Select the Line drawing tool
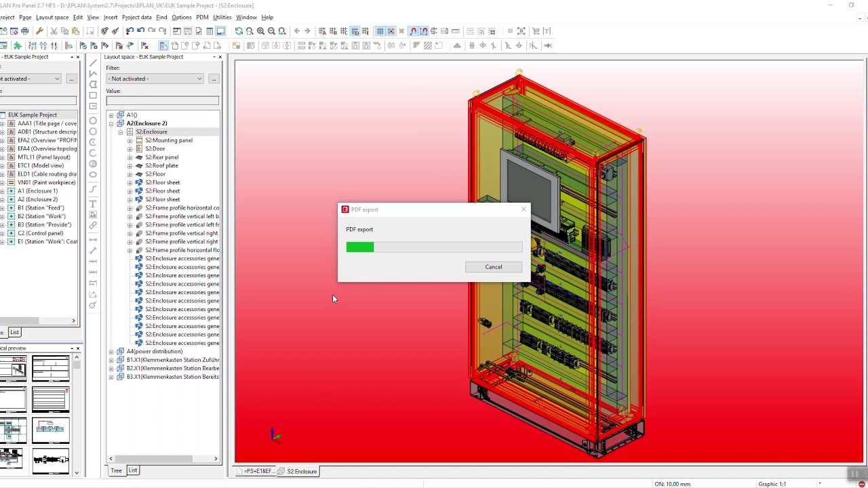Screen dimensions: 868x488 pyautogui.click(x=93, y=64)
